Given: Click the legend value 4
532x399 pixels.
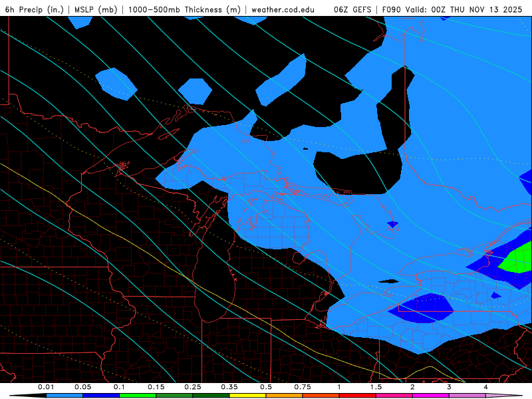Looking at the screenshot, I should coord(486,387).
